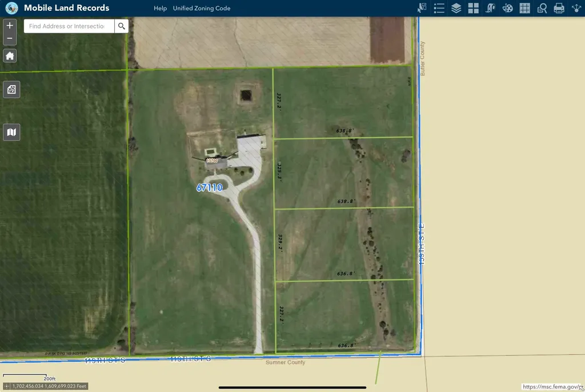
Task: Open the basemap gallery grid
Action: (474, 8)
